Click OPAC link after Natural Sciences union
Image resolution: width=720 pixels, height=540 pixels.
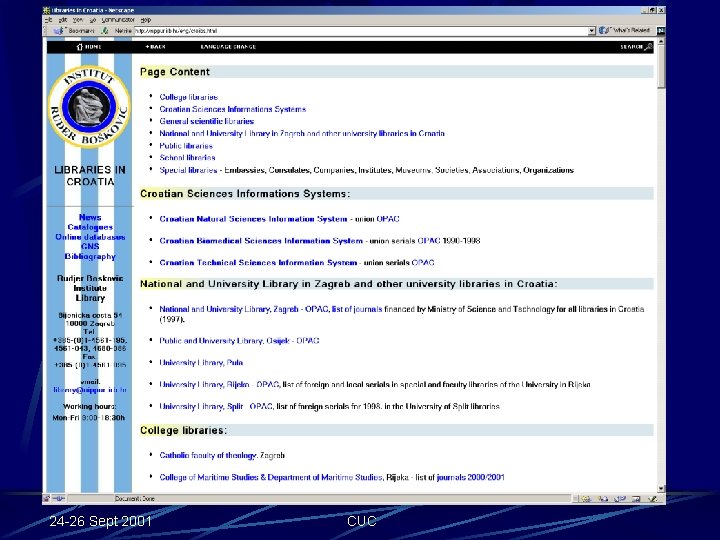(388, 219)
